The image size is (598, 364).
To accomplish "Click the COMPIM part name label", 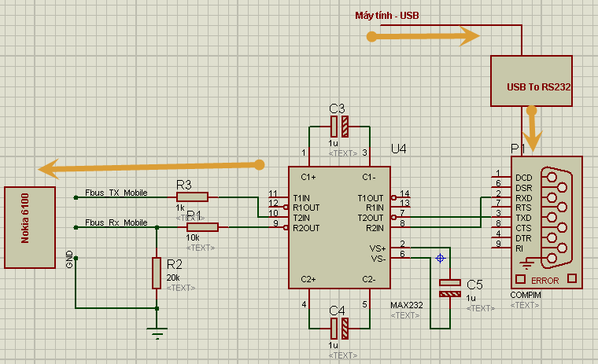I will pyautogui.click(x=526, y=295).
